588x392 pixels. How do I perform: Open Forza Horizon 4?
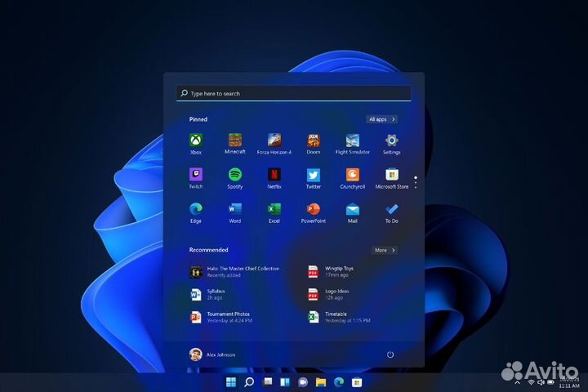click(274, 144)
